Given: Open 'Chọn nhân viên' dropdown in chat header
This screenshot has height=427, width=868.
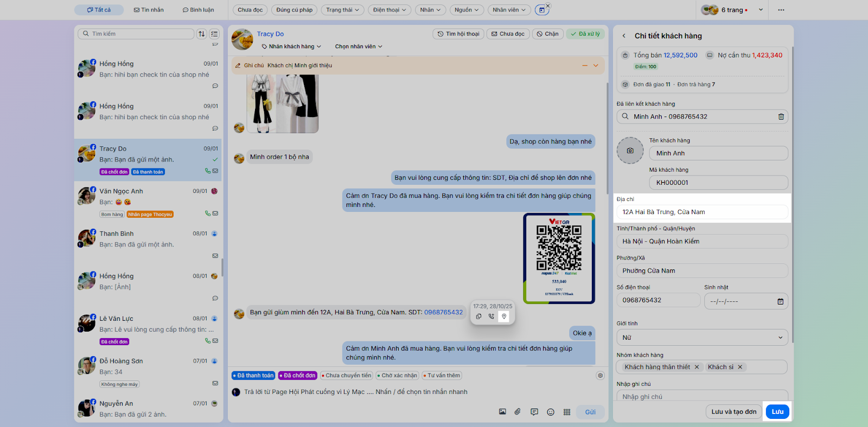Looking at the screenshot, I should [x=359, y=47].
